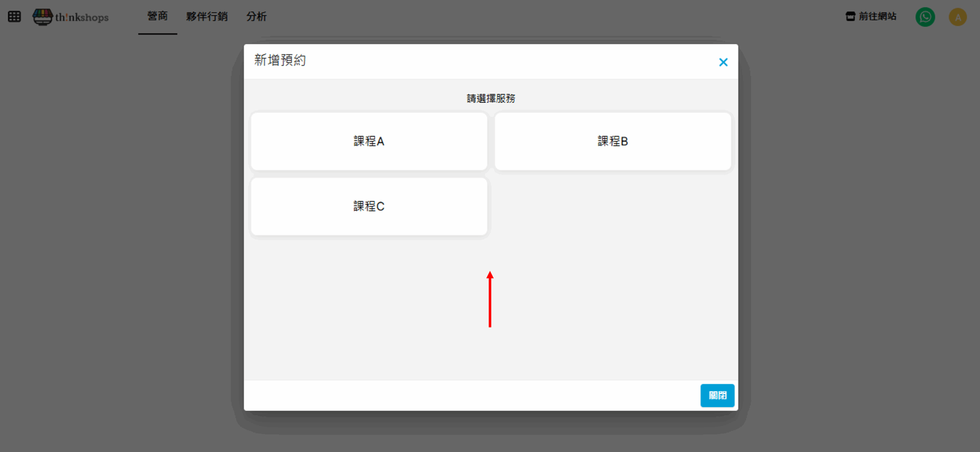Click the thinkshops brand name text

point(82,18)
